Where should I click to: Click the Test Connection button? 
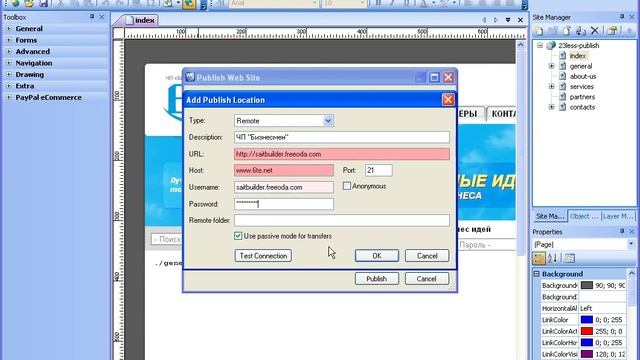click(263, 256)
